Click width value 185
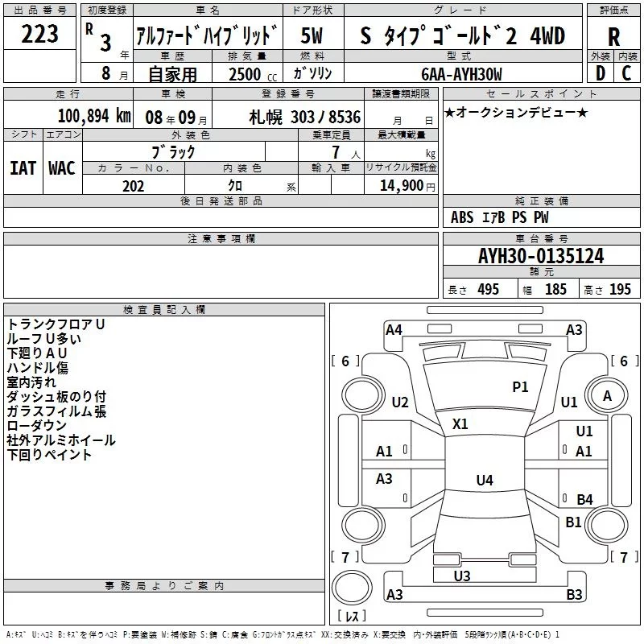644x644 pixels. tap(555, 289)
